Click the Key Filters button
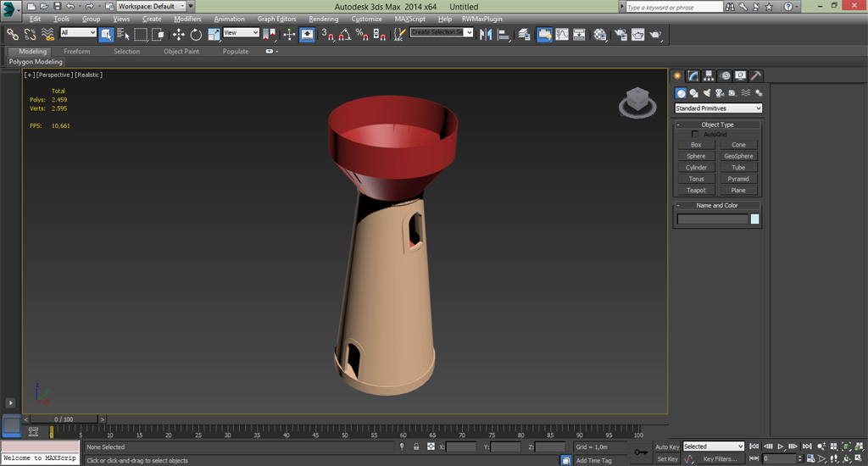 (720, 459)
